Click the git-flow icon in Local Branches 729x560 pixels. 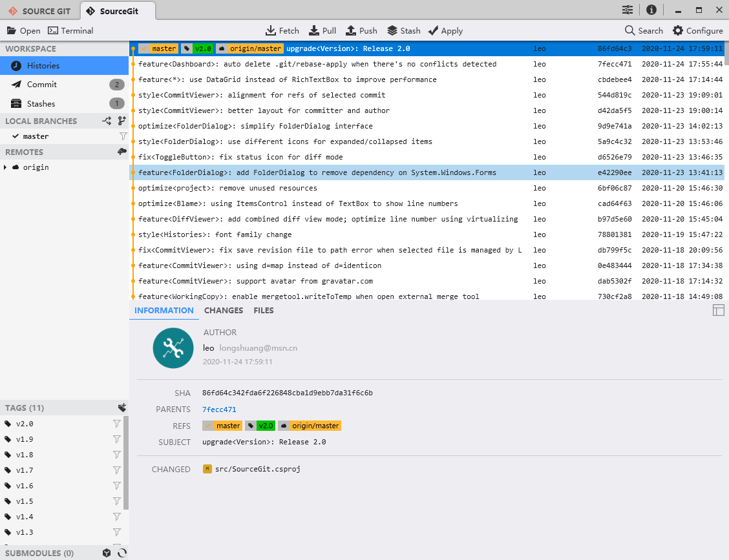pos(107,121)
